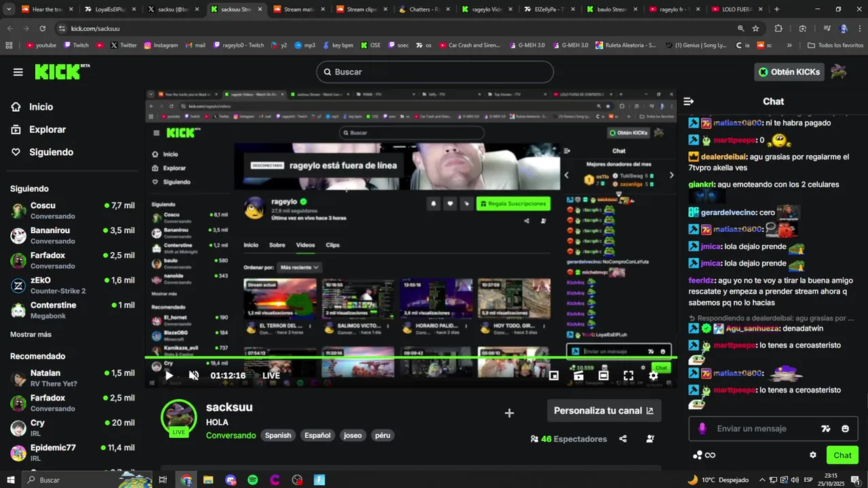This screenshot has width=868, height=488.
Task: Open a new browser tab
Action: coord(776,9)
